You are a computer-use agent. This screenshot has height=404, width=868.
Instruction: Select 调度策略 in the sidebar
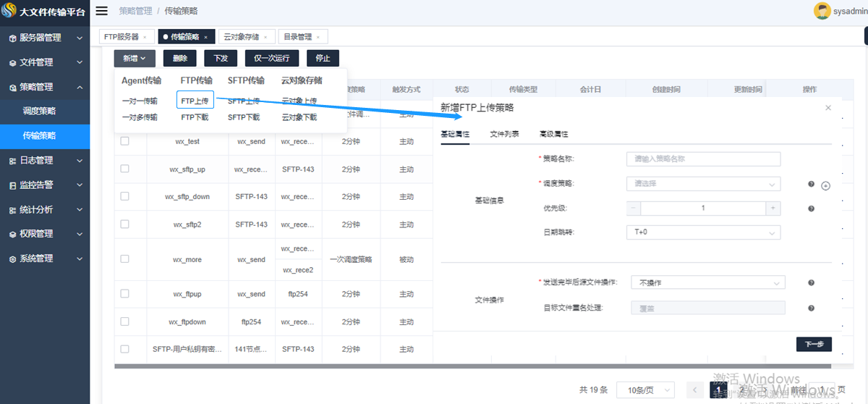click(45, 111)
